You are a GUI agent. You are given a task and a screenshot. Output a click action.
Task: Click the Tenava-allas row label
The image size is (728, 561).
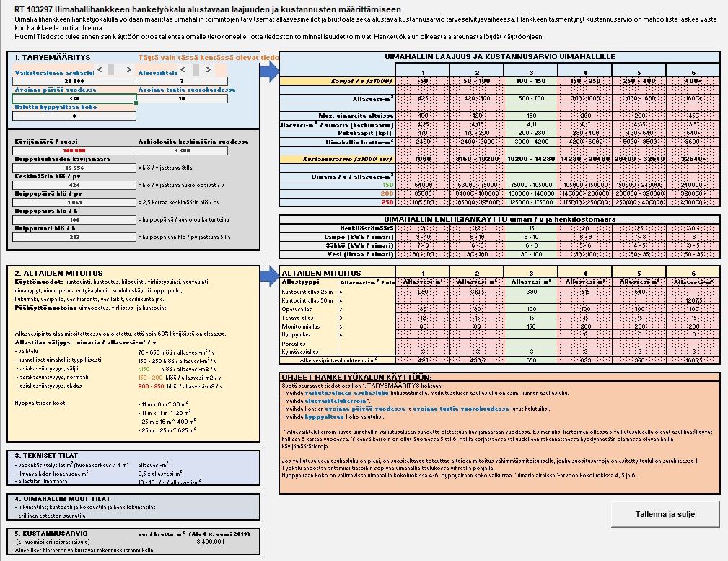coord(297,318)
